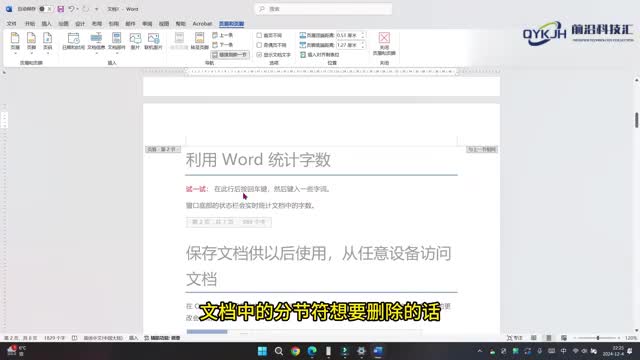Select the 页眉和页脚 (Header & Footer) tab

tap(231, 24)
